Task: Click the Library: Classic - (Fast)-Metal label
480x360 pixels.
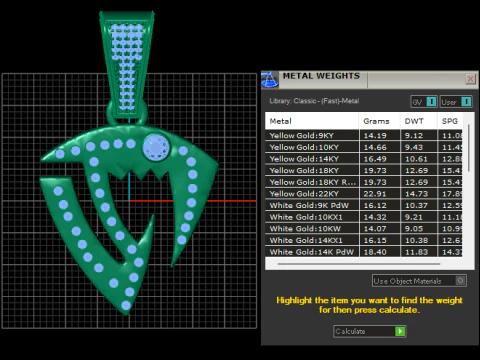Action: point(314,101)
